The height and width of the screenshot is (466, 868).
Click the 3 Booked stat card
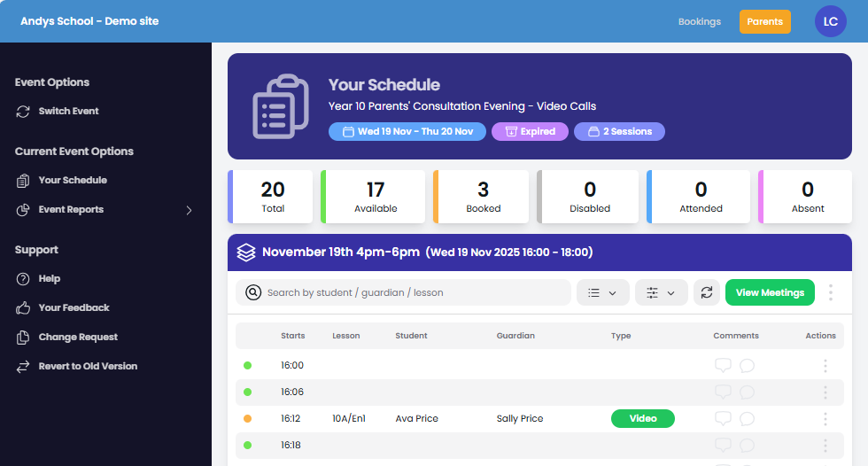tap(480, 197)
